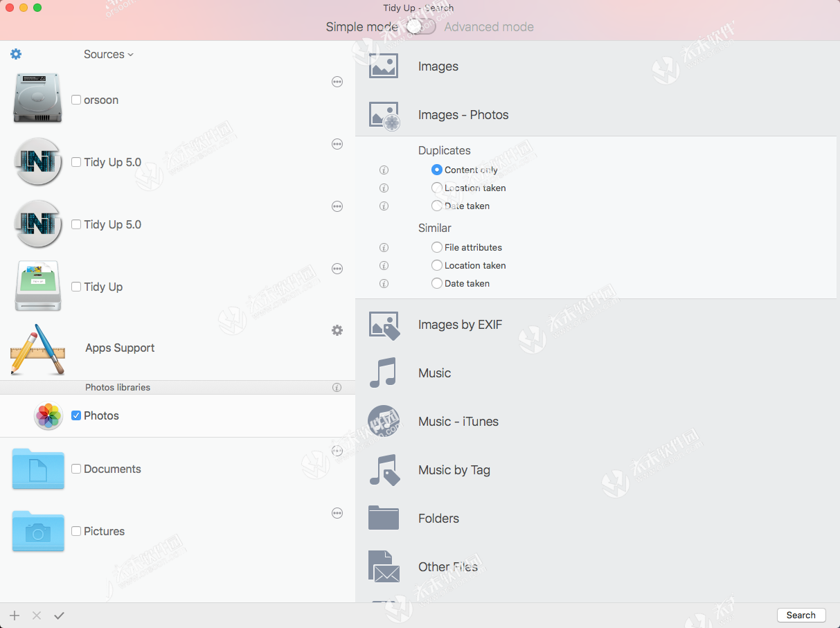The image size is (840, 628).
Task: Select Duplicates Date taken radio button
Action: click(436, 206)
